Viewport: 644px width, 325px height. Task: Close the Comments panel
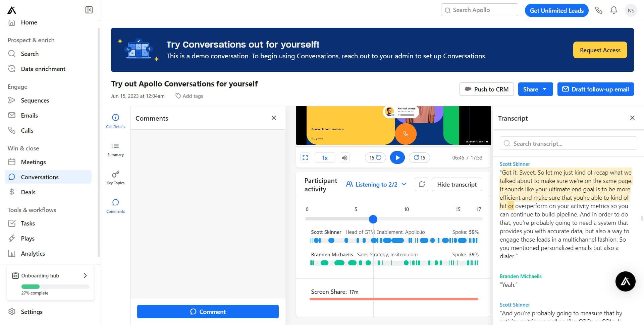coord(274,118)
